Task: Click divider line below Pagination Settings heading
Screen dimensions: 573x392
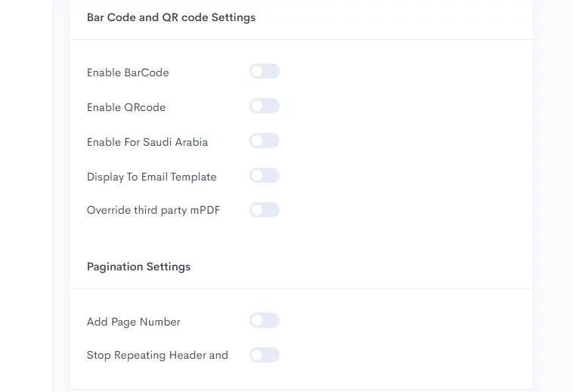Action: click(x=301, y=289)
